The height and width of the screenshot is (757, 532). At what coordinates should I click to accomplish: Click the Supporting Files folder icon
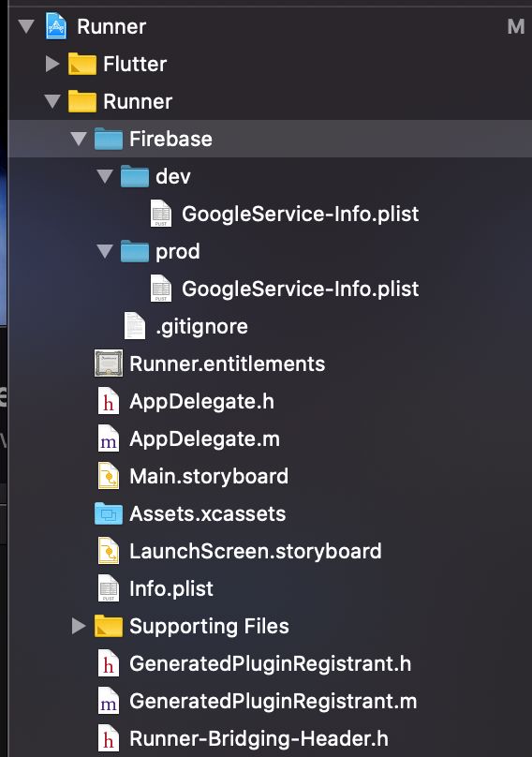click(108, 626)
